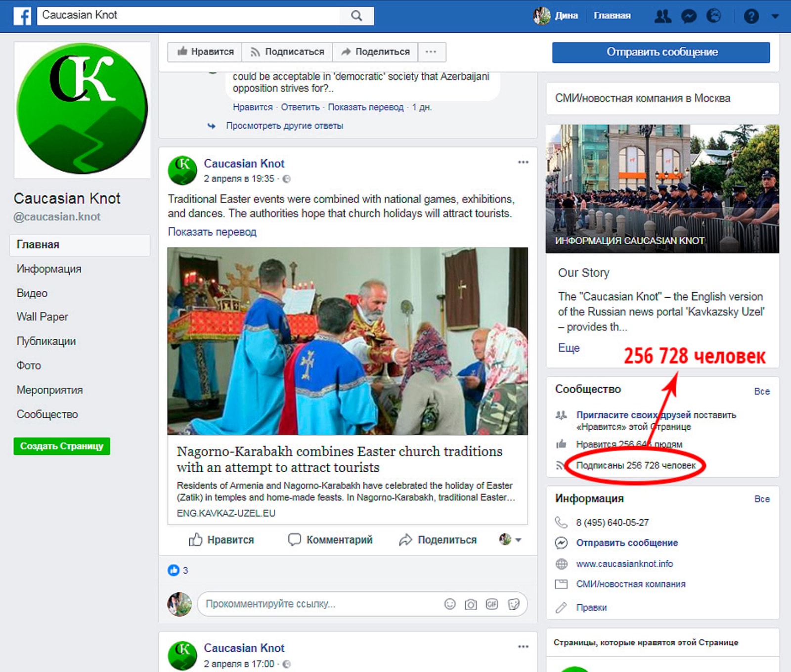Attach photo using camera icon in comment box
Viewport: 791px width, 672px height.
click(471, 604)
